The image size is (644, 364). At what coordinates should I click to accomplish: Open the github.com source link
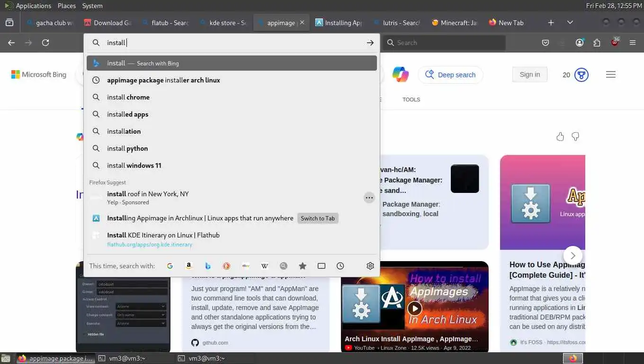pos(215,343)
